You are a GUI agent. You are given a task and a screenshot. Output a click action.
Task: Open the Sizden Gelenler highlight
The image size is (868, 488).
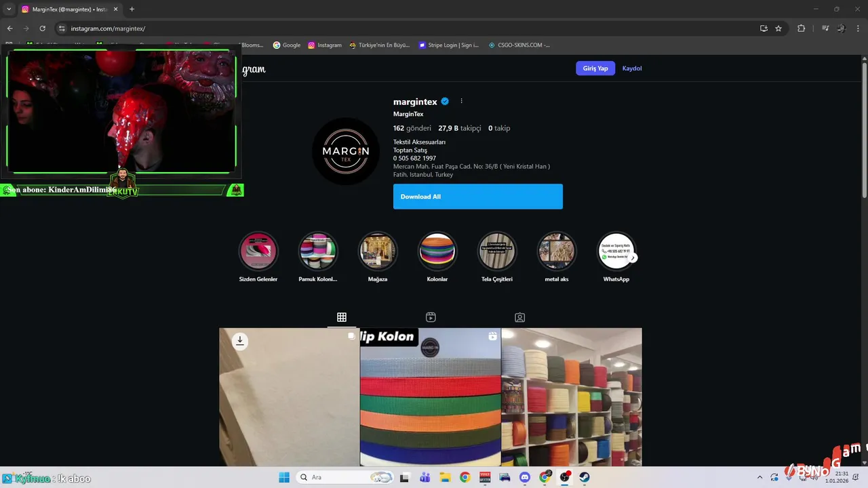(x=258, y=251)
